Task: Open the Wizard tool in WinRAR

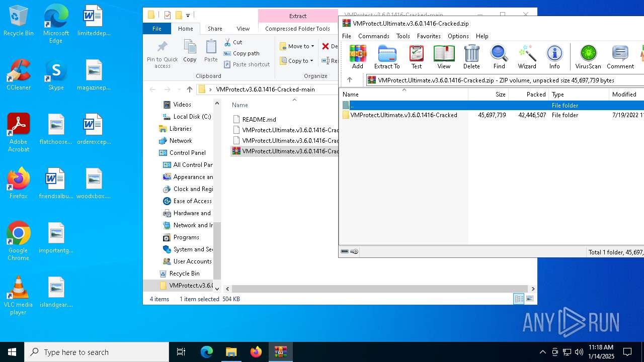Action: point(527,57)
